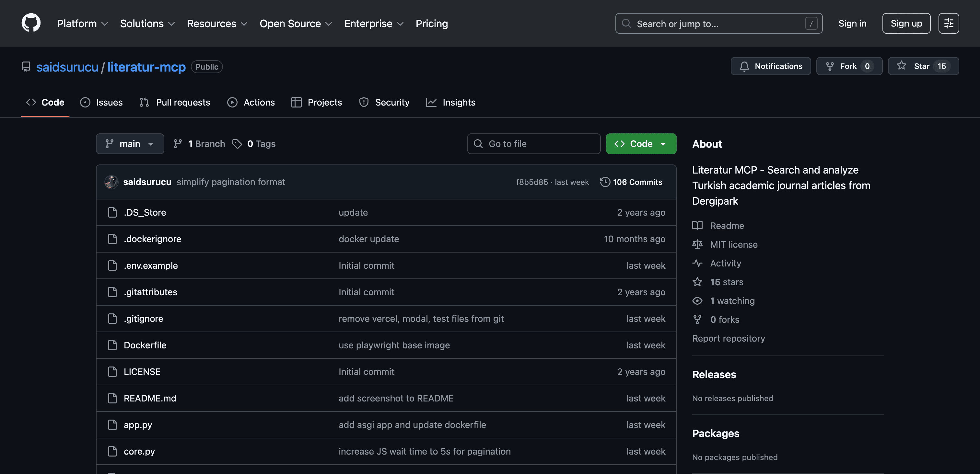Click the Search or jump to box

coord(718,24)
